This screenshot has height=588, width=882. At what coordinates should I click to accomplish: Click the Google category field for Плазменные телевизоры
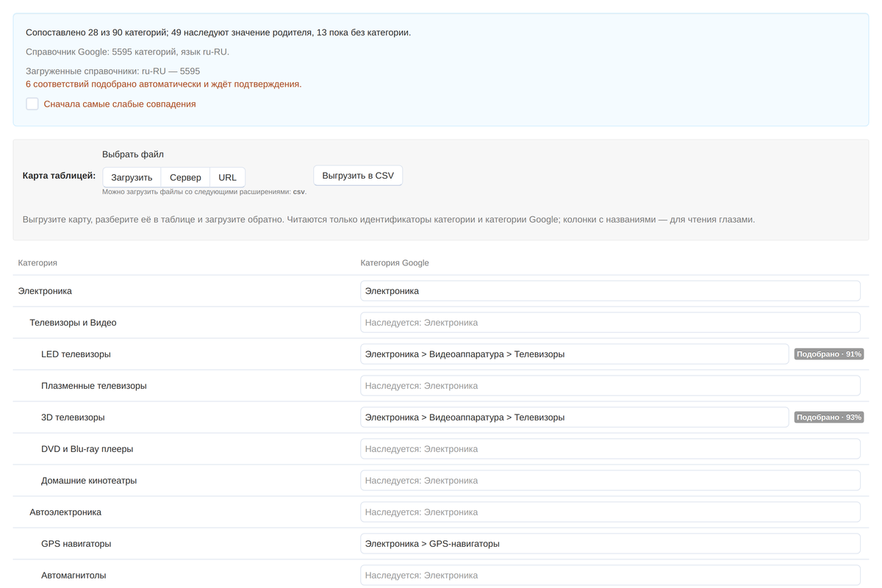point(610,386)
